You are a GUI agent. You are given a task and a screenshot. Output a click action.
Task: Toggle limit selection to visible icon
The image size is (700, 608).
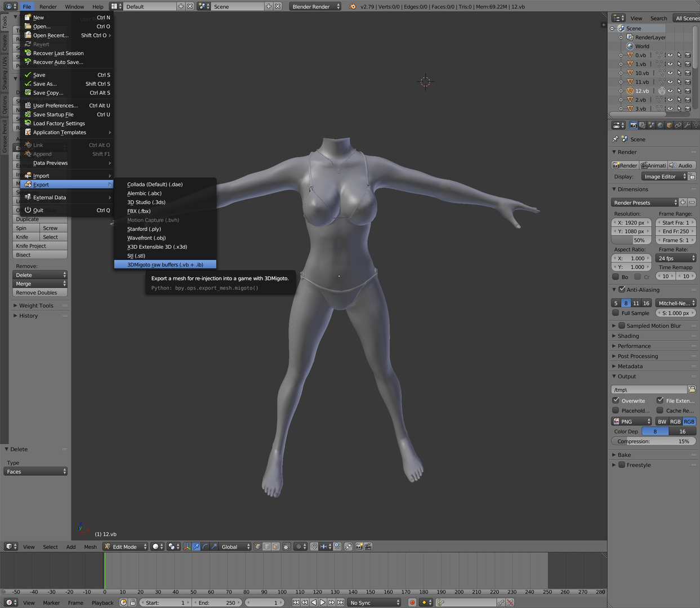coord(287,547)
